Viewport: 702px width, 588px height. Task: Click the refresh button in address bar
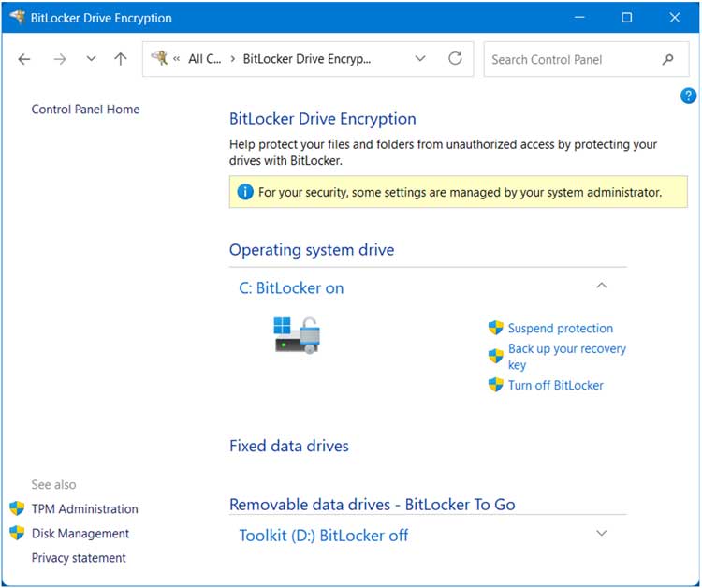[455, 58]
